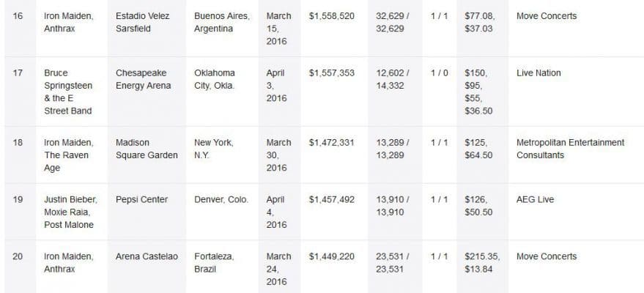Select Move Concerts promoter in row 20
This screenshot has width=644, height=293.
pos(547,256)
